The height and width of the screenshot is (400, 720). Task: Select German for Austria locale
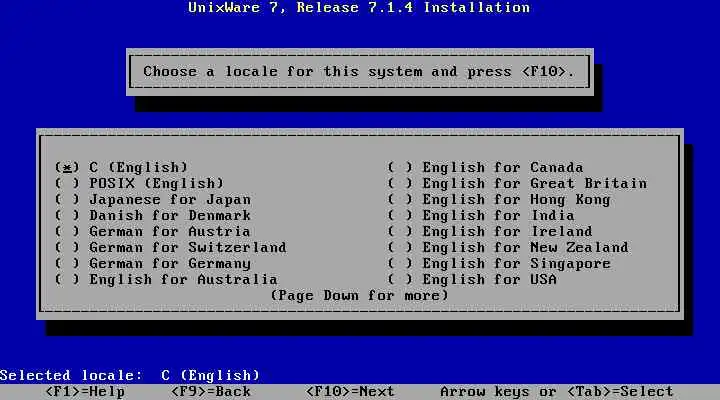click(x=152, y=231)
